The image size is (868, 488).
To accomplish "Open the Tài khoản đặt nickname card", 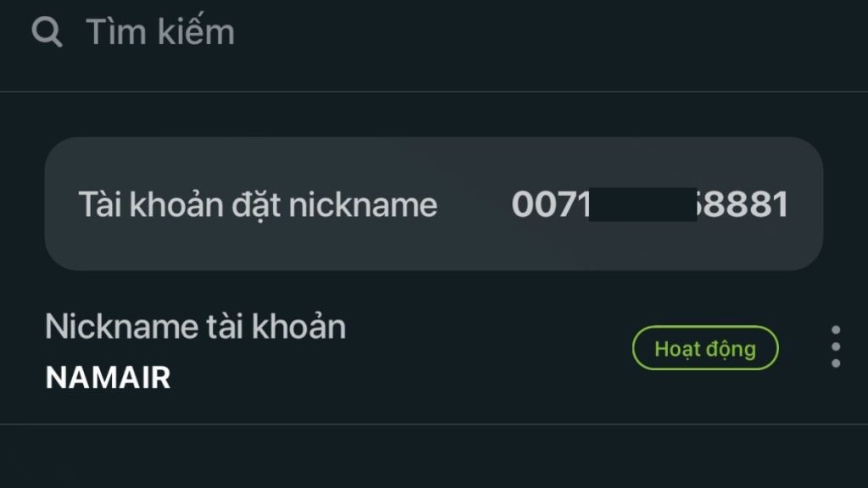I will (434, 202).
